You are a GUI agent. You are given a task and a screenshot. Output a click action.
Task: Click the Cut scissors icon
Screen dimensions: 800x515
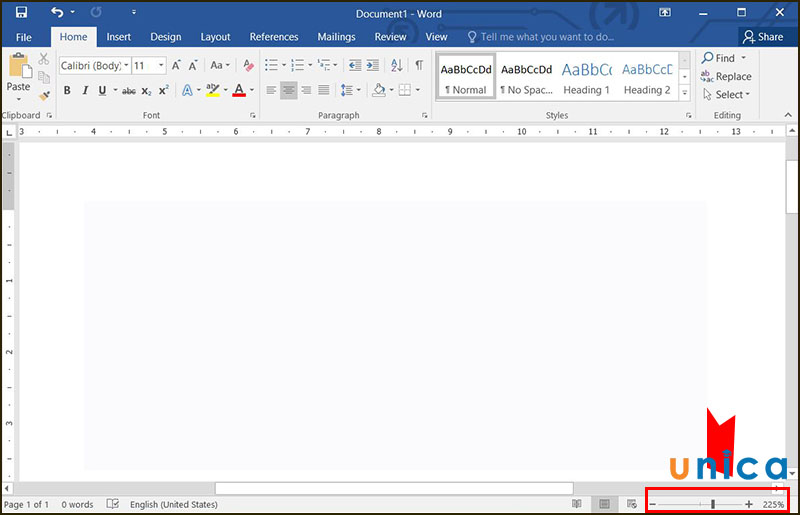44,59
